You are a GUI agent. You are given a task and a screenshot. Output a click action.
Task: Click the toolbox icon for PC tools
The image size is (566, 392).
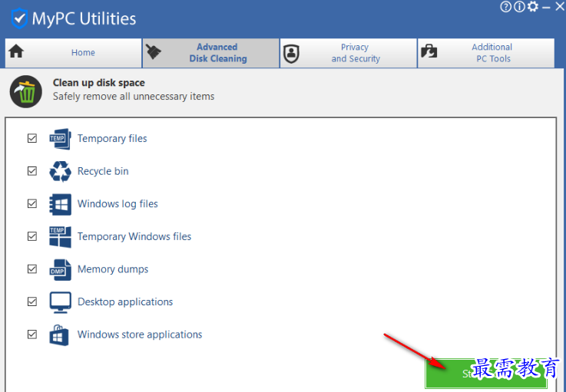click(x=429, y=51)
